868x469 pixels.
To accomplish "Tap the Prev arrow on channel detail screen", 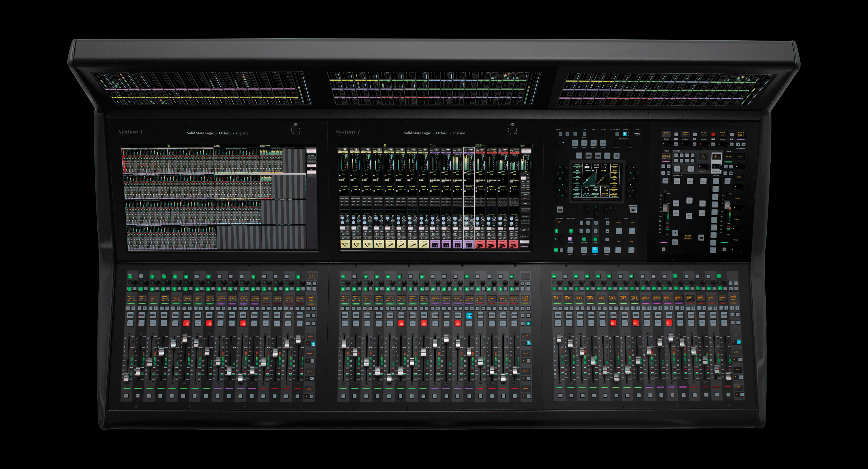I will pyautogui.click(x=587, y=167).
